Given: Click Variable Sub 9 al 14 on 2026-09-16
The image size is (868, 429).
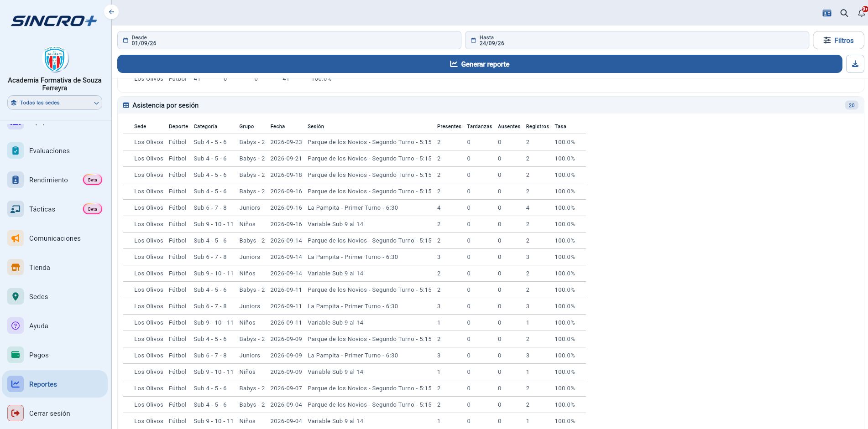Looking at the screenshot, I should (335, 224).
